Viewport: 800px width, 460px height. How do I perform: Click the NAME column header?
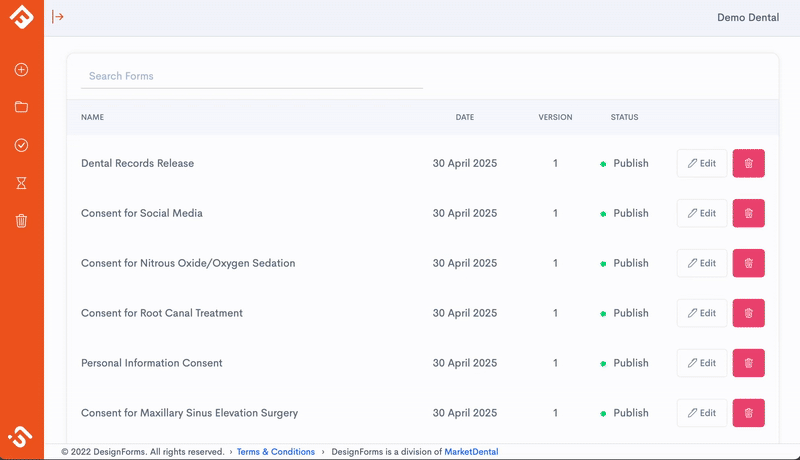(92, 117)
